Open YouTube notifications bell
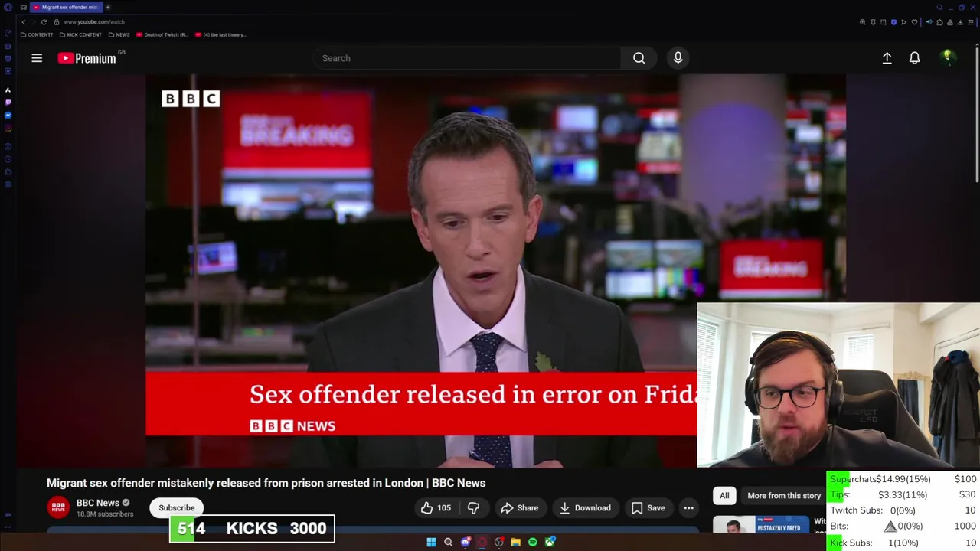 point(914,58)
